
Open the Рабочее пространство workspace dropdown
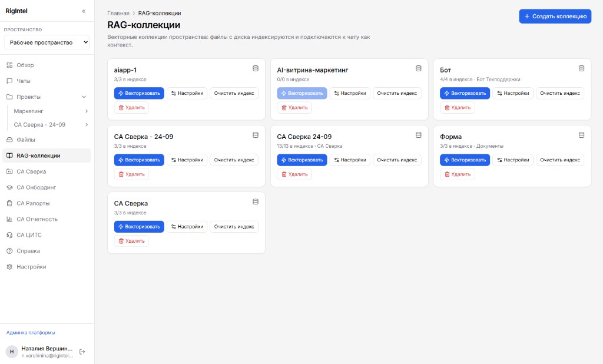tap(47, 42)
